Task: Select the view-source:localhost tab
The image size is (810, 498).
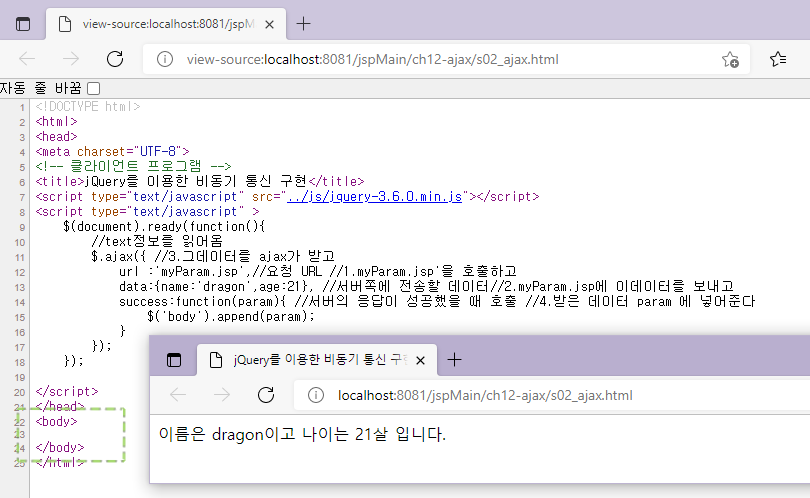Action: tap(166, 24)
